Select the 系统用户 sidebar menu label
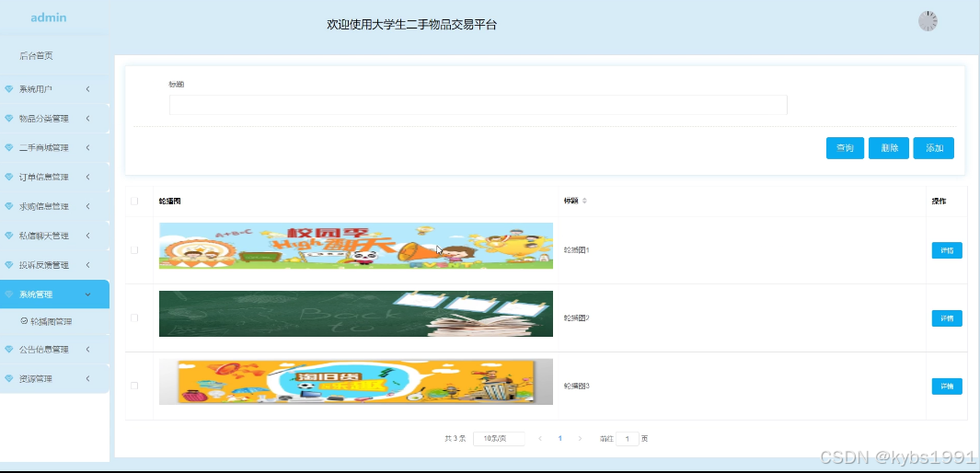The height and width of the screenshot is (473, 980). click(36, 89)
